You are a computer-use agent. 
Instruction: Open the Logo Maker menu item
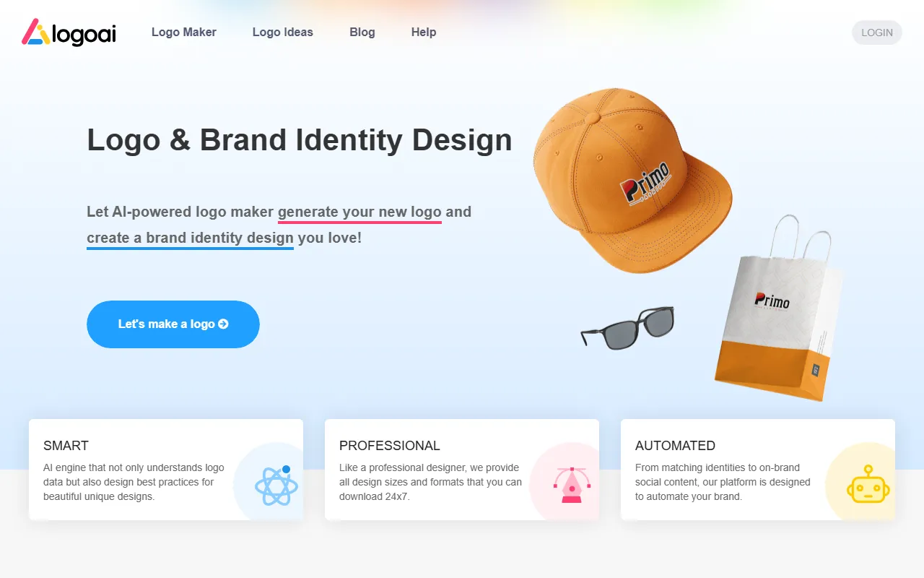(184, 32)
